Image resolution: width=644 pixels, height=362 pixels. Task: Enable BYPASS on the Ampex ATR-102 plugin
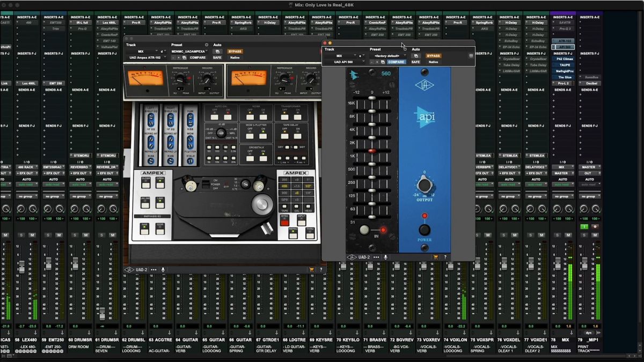235,51
